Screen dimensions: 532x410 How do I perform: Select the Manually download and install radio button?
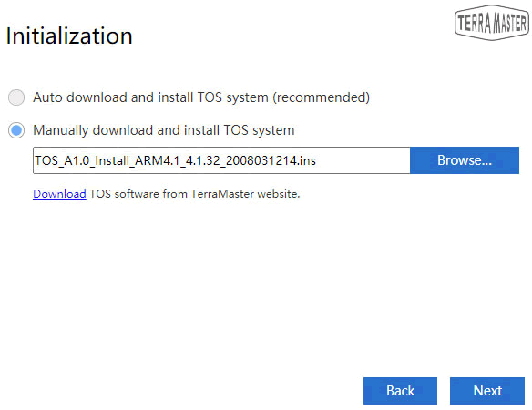tap(16, 130)
